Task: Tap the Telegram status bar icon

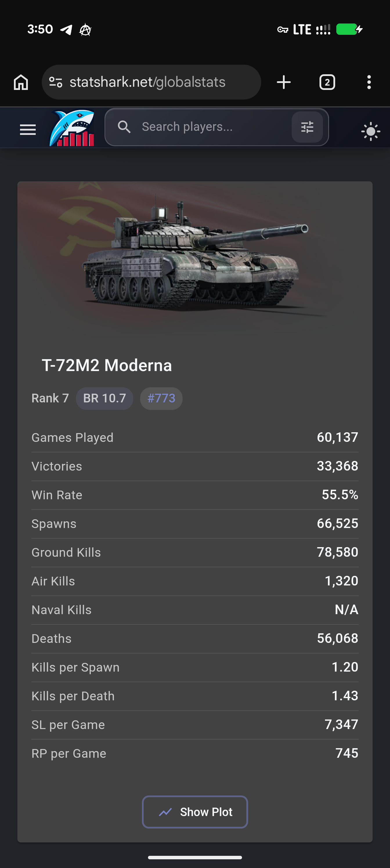Action: [66, 30]
